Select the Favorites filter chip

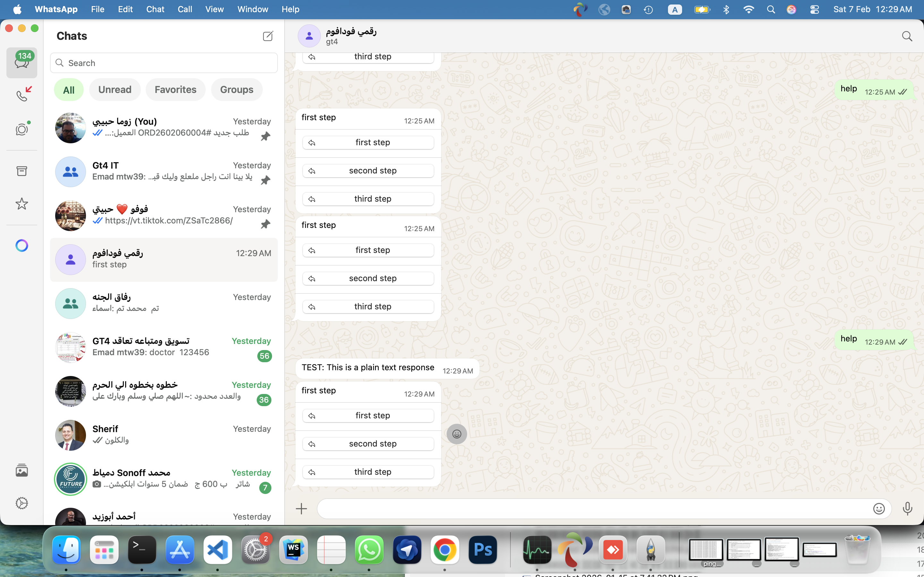175,90
